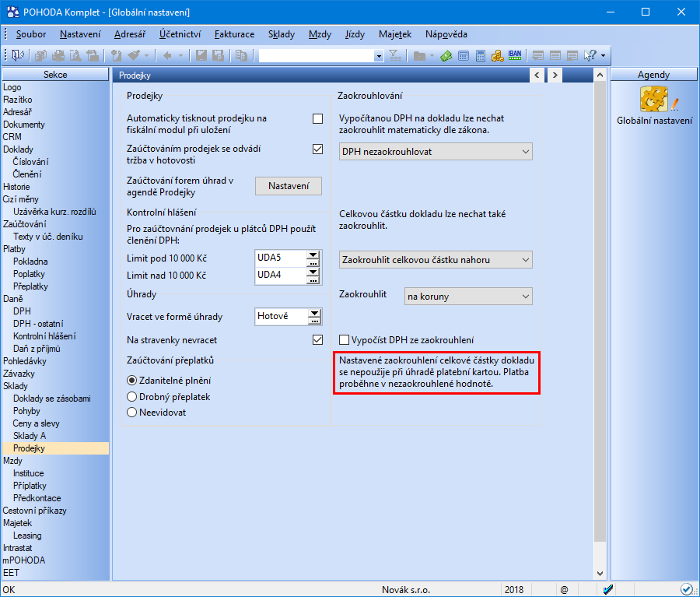This screenshot has width=700, height=597.
Task: Open 'na koruny' rounding dropdown
Action: click(x=468, y=297)
